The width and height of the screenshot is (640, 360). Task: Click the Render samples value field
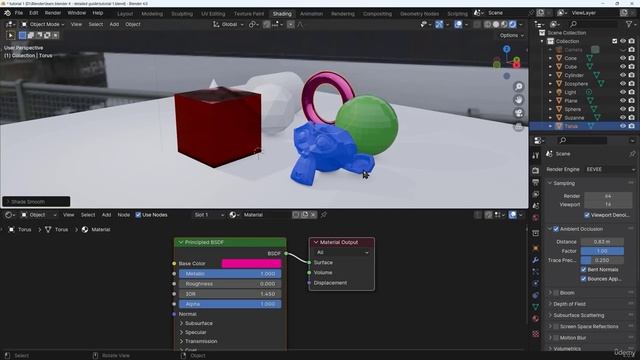pos(608,196)
